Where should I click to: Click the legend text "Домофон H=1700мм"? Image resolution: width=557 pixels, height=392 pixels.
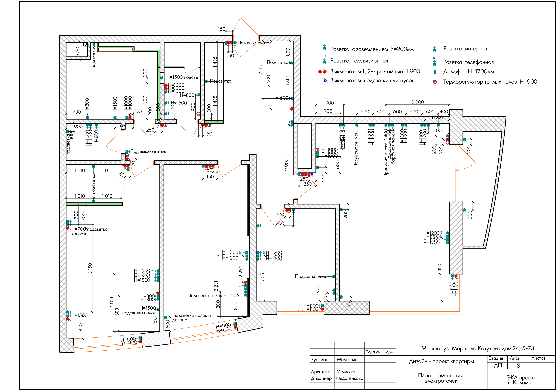coord(469,72)
